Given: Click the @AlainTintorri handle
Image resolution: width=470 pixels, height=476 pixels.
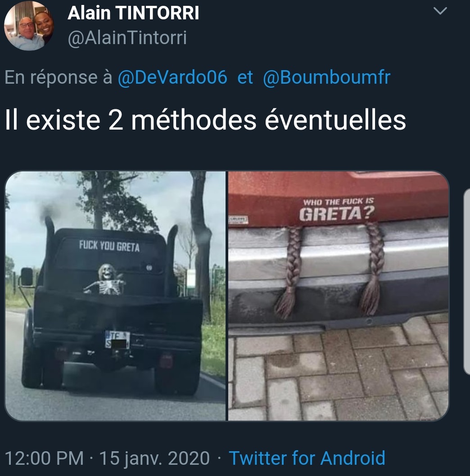Looking at the screenshot, I should click(127, 38).
